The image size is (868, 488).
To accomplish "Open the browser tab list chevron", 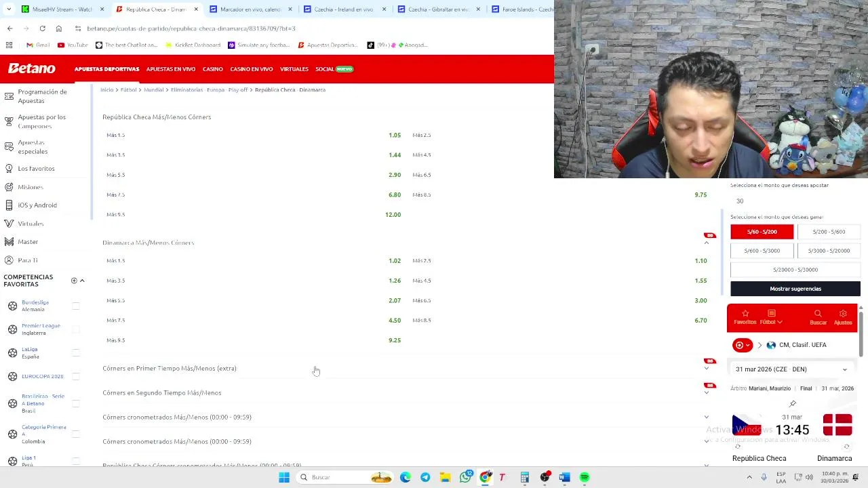I will (x=8, y=9).
